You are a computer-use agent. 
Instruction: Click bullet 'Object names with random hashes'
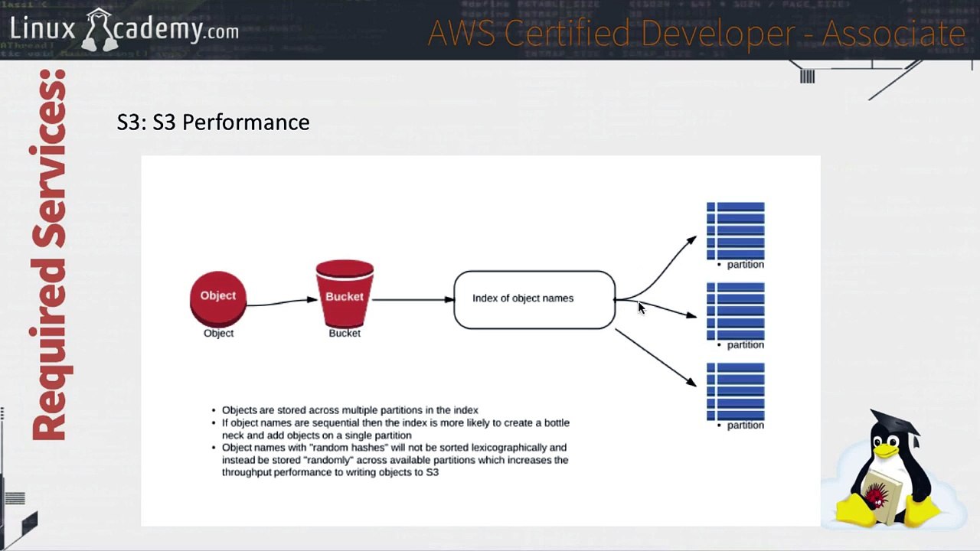click(395, 460)
